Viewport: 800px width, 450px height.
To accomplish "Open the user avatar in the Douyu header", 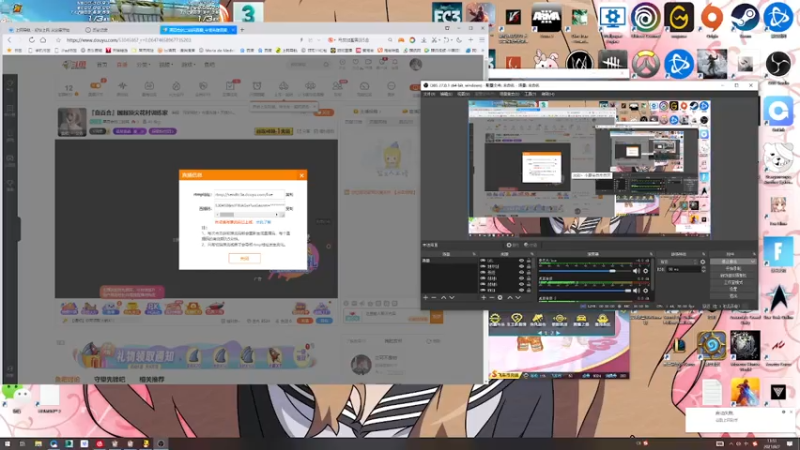I will pyautogui.click(x=416, y=64).
